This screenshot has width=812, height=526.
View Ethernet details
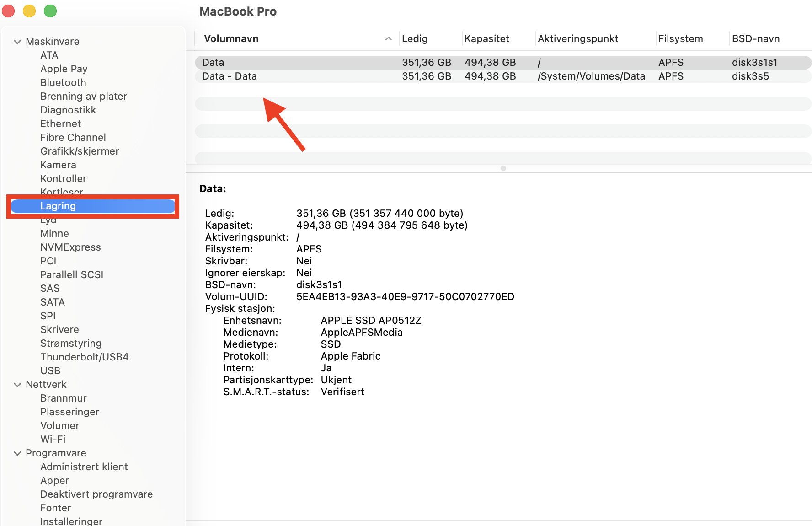click(x=61, y=124)
